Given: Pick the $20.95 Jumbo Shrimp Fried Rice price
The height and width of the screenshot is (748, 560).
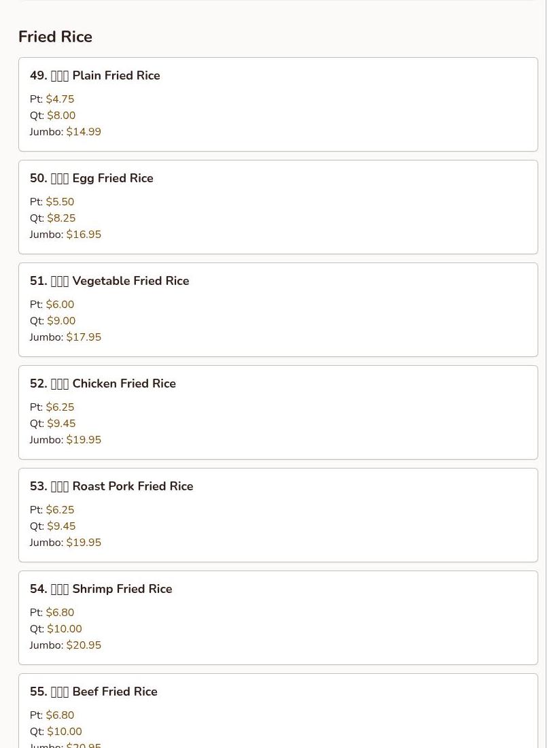Looking at the screenshot, I should coord(84,645).
